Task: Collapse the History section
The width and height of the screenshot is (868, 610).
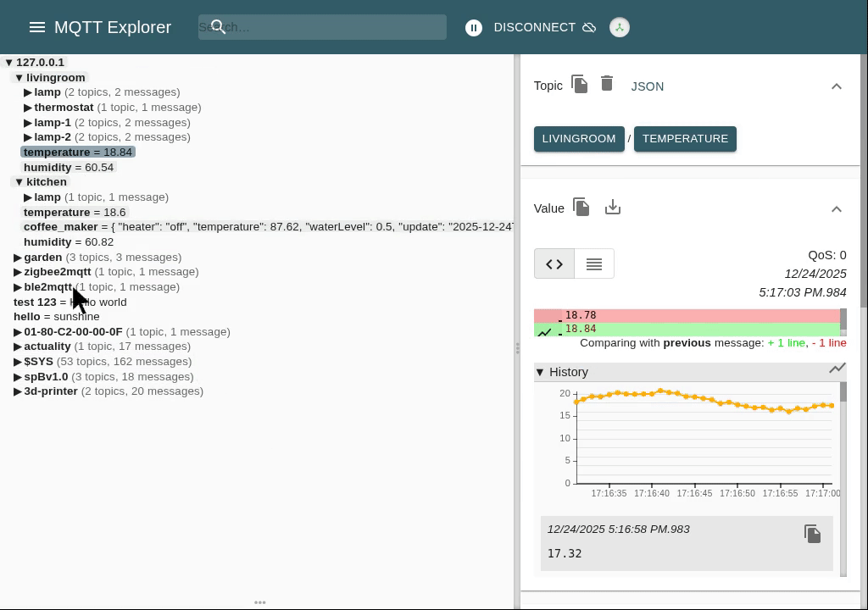Action: click(x=540, y=372)
